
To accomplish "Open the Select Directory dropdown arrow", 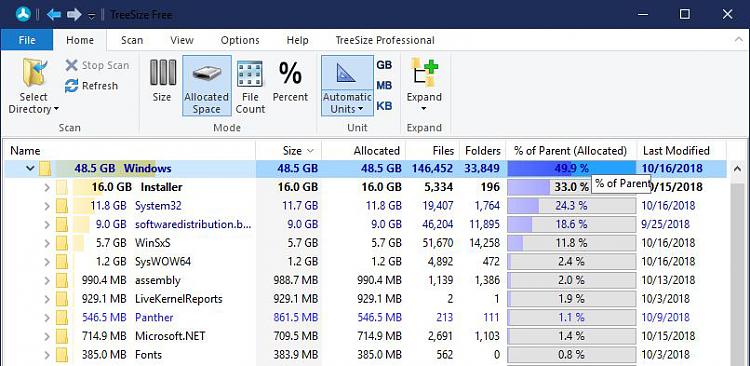I will 56,109.
